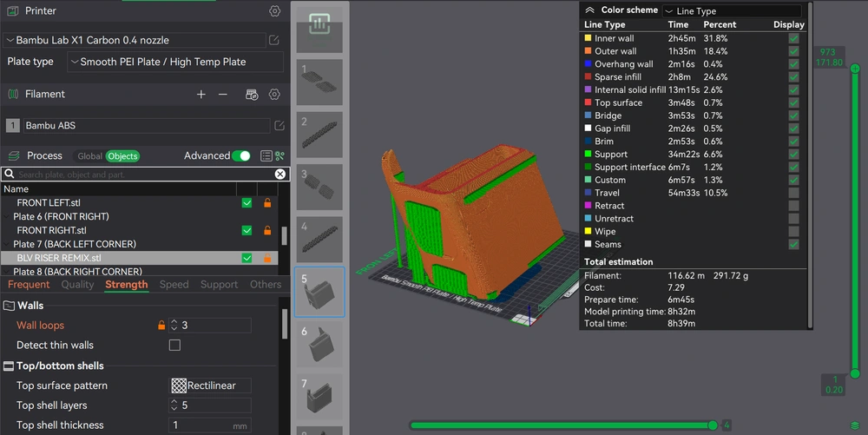Viewport: 868px width, 435px height.
Task: Add a new filament with plus icon
Action: click(x=201, y=95)
